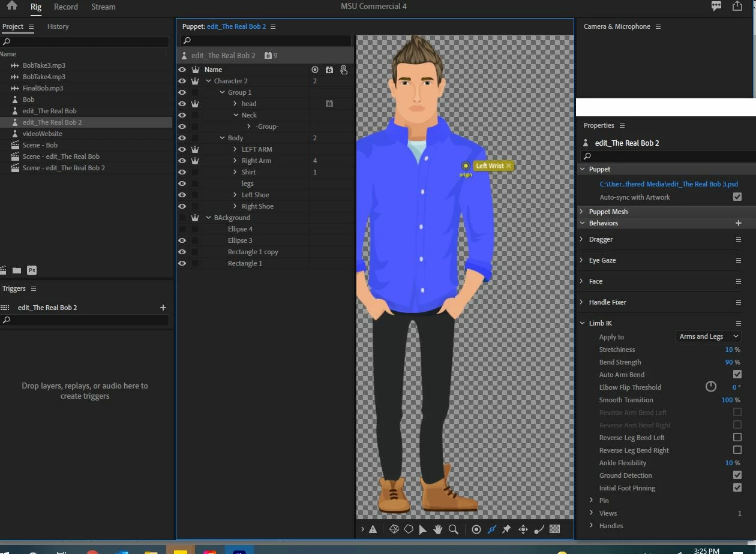756x554 pixels.
Task: Click the Elbow Flip Threshold dial
Action: click(x=710, y=387)
